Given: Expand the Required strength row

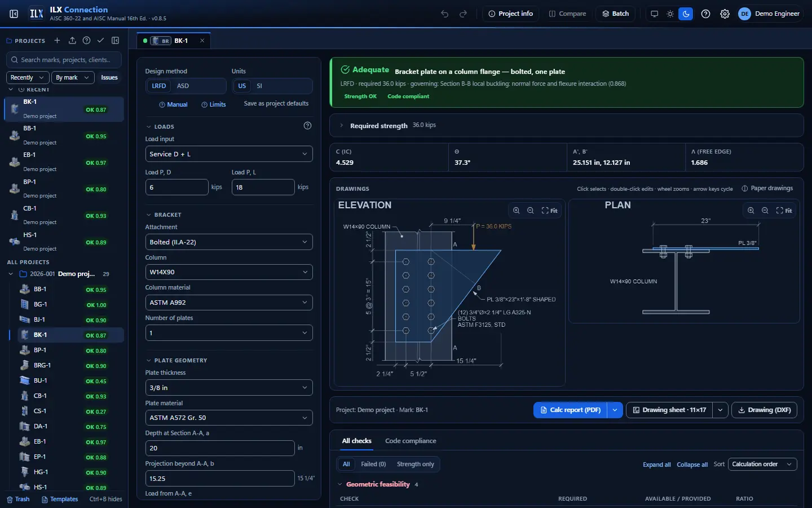Looking at the screenshot, I should 566,125.
